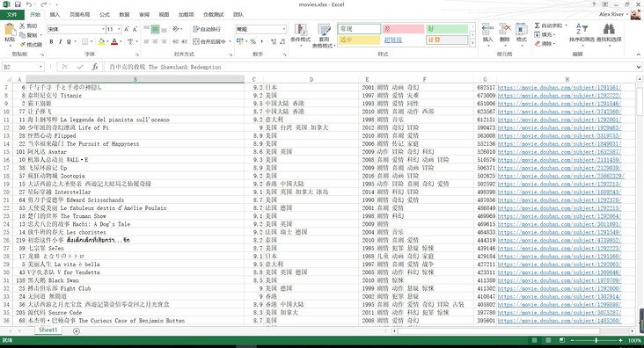Screen dimensions: 644x348
Task: Click the formula bar input field
Action: click(x=370, y=67)
